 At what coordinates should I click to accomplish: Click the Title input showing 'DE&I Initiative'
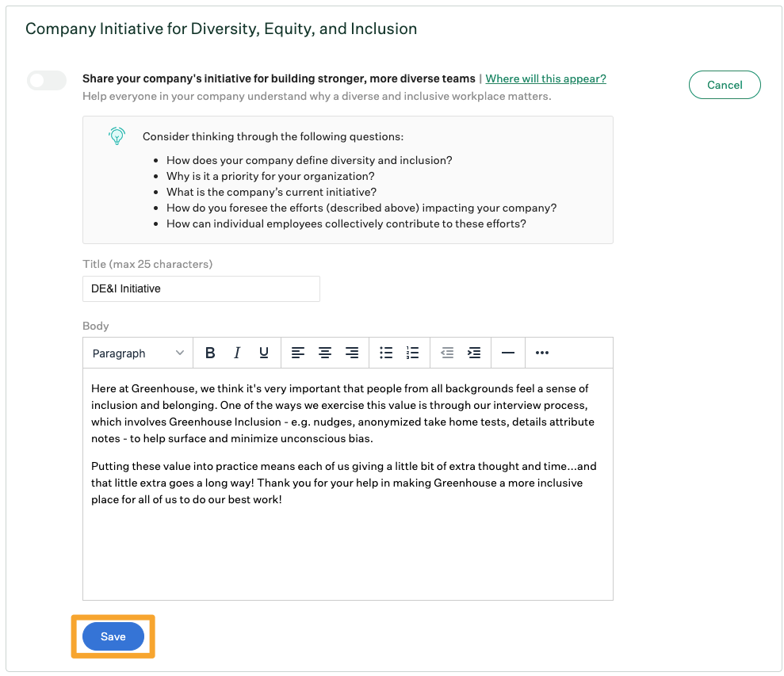coord(201,288)
